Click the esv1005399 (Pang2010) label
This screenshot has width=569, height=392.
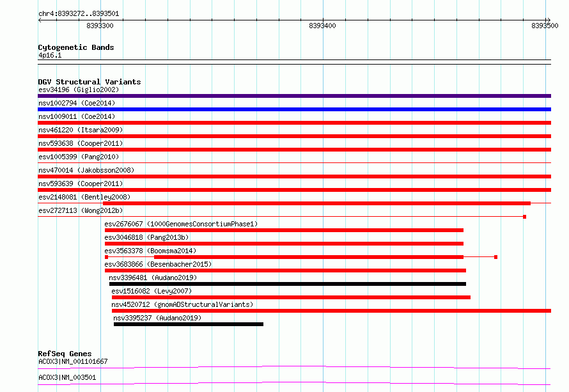(79, 157)
